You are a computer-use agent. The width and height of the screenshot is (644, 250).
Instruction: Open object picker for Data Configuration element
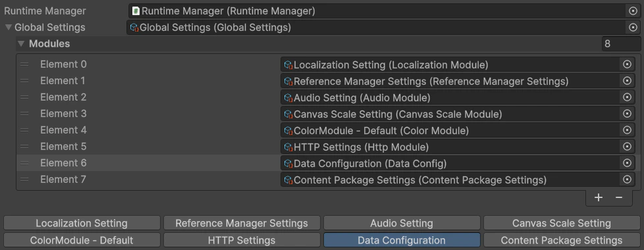coord(627,163)
